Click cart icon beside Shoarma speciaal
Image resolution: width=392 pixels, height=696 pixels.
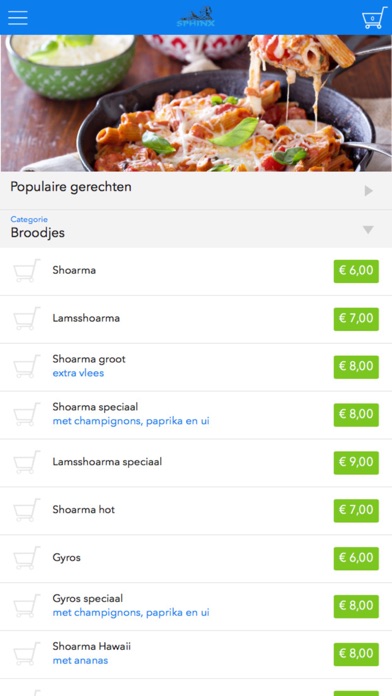pyautogui.click(x=26, y=414)
